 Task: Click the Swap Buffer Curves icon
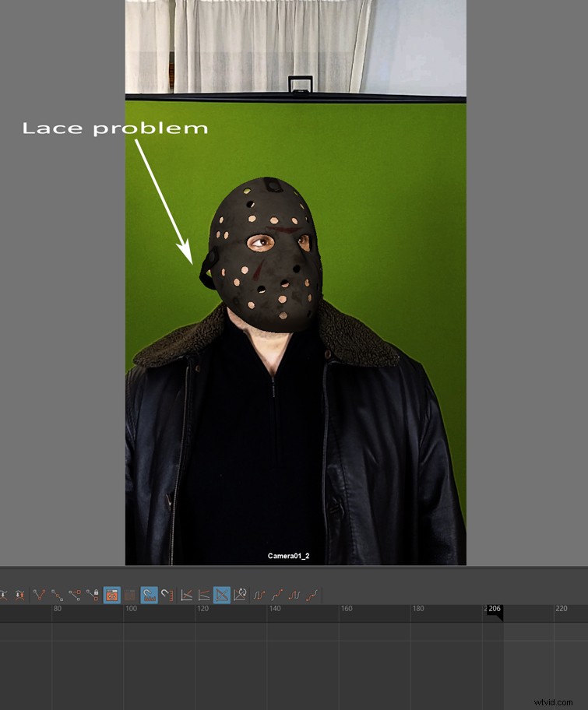[x=20, y=595]
